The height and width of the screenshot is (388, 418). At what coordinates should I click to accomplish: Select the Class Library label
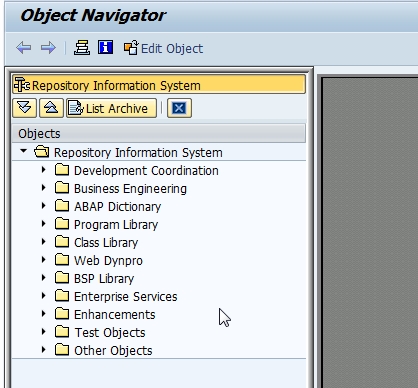click(x=106, y=243)
